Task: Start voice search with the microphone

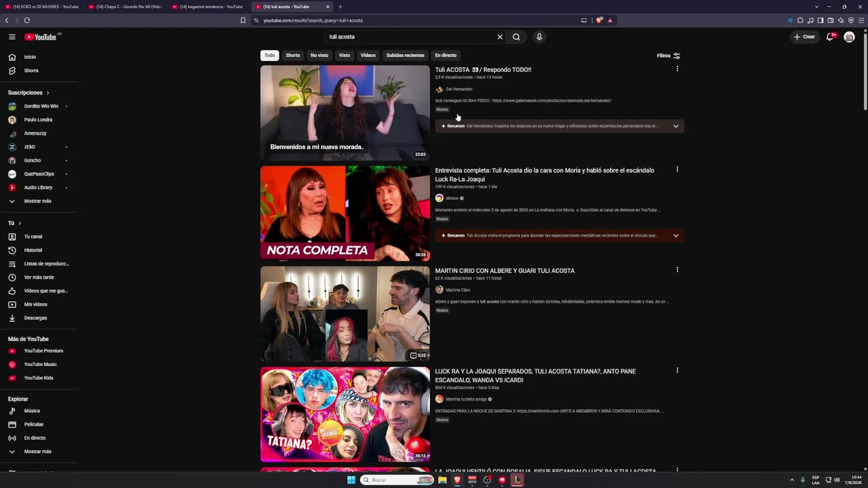Action: click(539, 37)
